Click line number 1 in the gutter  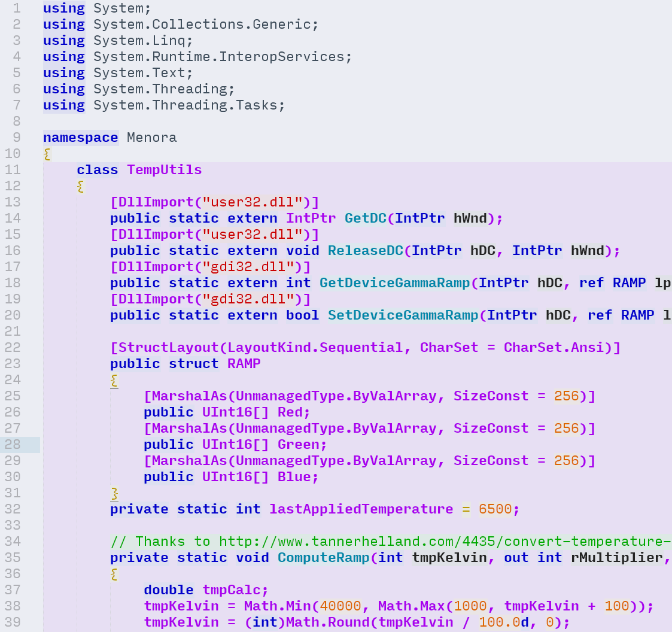click(16, 8)
